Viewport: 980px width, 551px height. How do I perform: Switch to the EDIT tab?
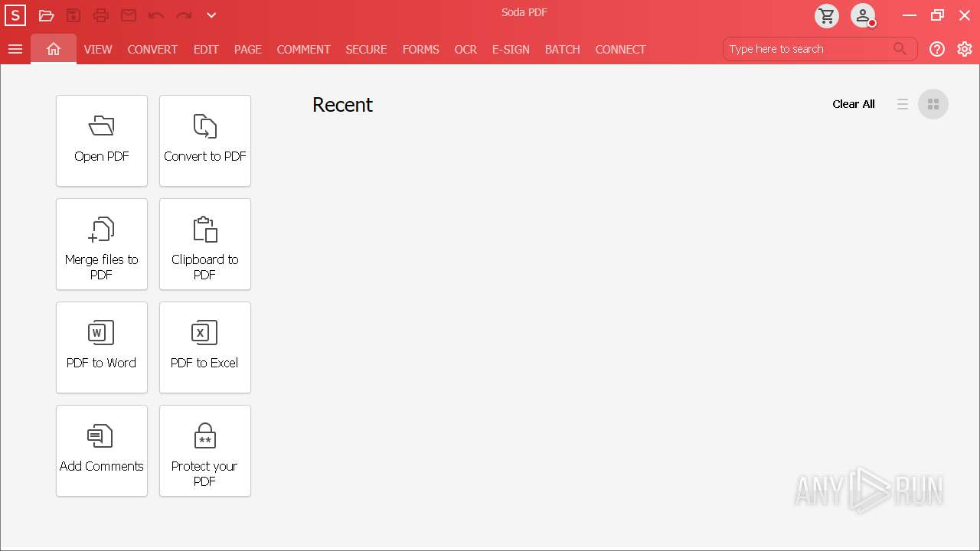click(x=206, y=49)
